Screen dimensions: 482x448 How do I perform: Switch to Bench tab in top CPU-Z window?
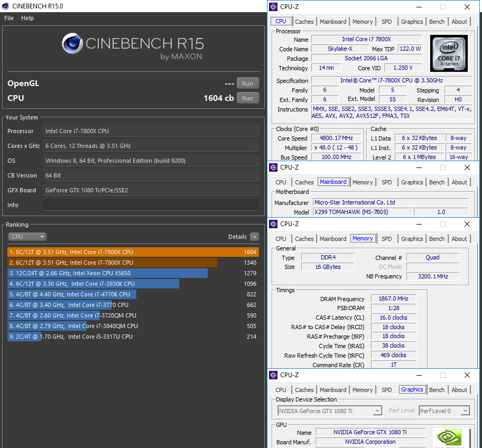coord(437,22)
